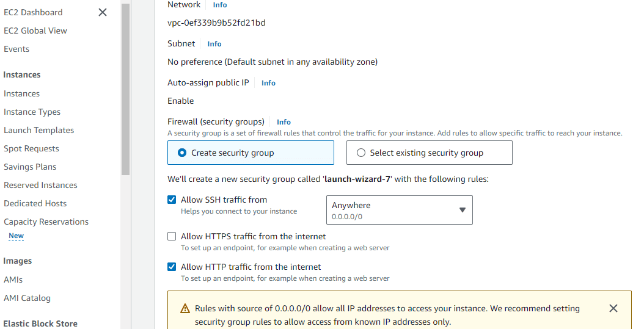Image resolution: width=644 pixels, height=329 pixels.
Task: Open Capacity Reservations in sidebar
Action: coord(46,222)
